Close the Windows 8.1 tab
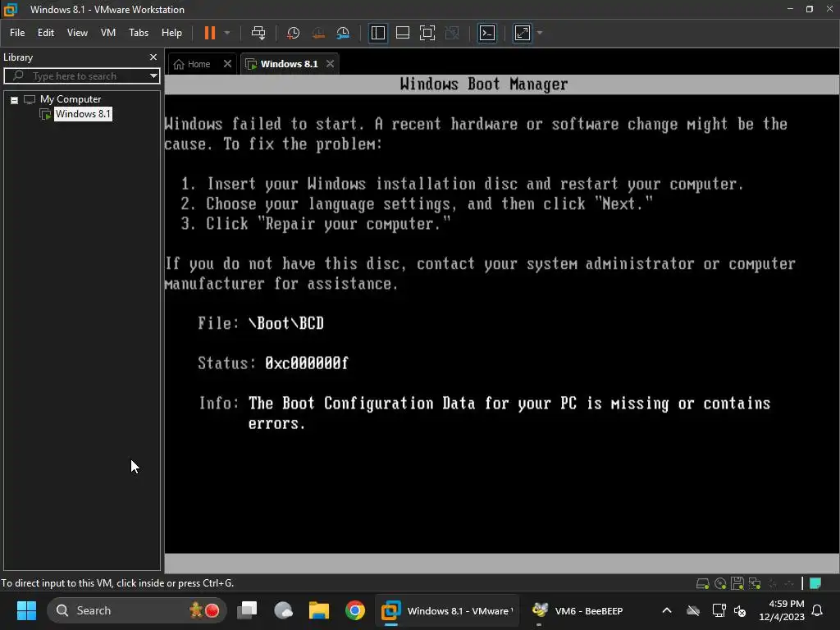The image size is (840, 630). click(x=330, y=64)
